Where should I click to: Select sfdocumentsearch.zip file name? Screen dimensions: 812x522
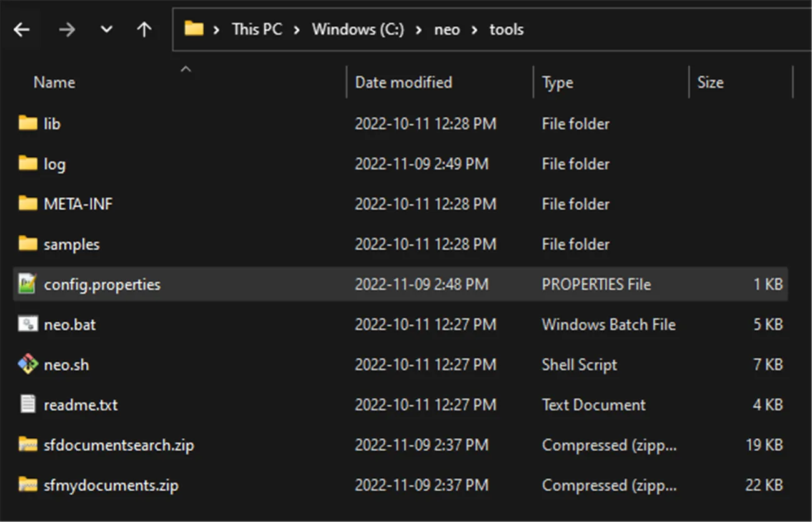pos(119,445)
